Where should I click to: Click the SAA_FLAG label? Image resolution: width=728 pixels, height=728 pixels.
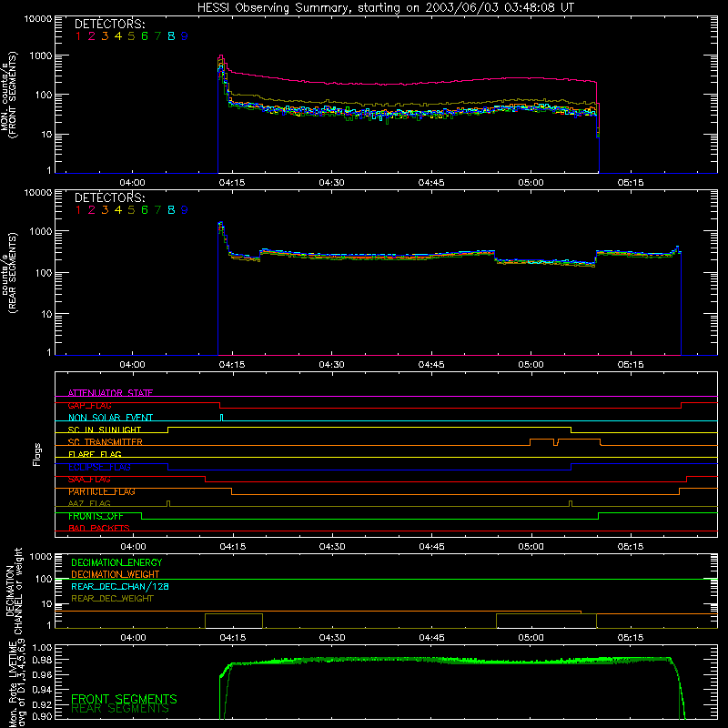tap(89, 480)
